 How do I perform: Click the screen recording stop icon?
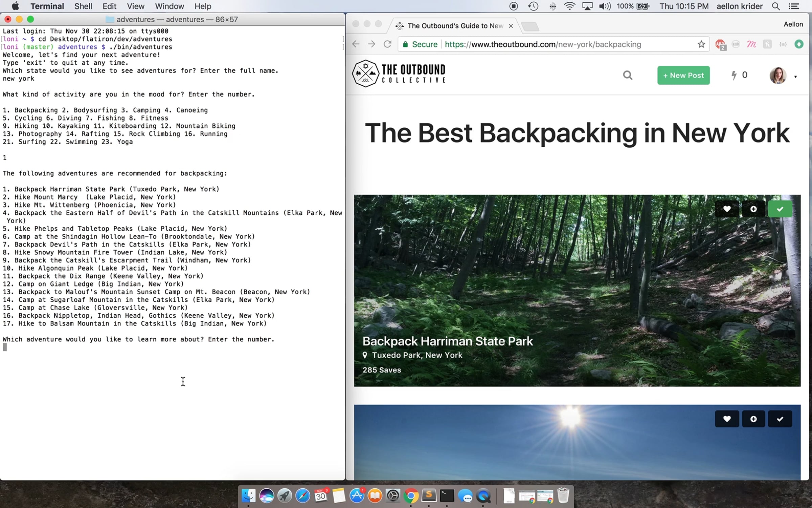point(514,6)
